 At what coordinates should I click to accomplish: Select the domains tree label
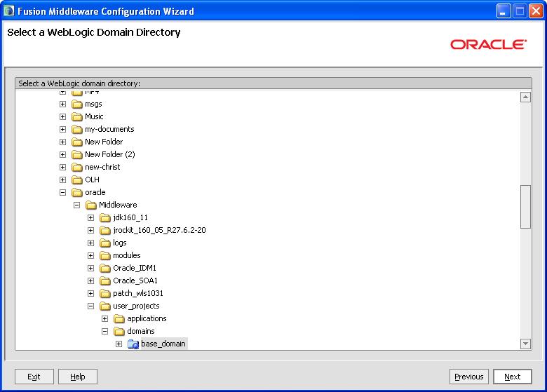tap(141, 331)
